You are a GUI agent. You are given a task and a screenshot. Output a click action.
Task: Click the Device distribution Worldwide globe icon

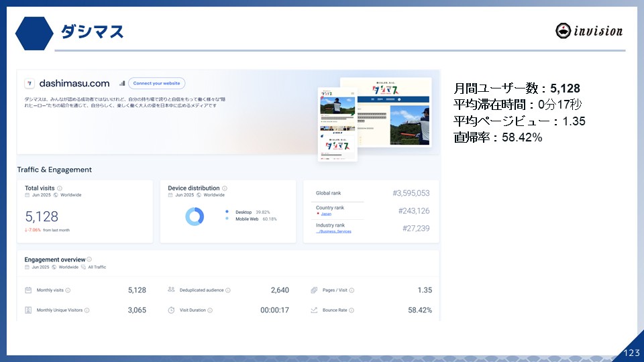(x=199, y=195)
